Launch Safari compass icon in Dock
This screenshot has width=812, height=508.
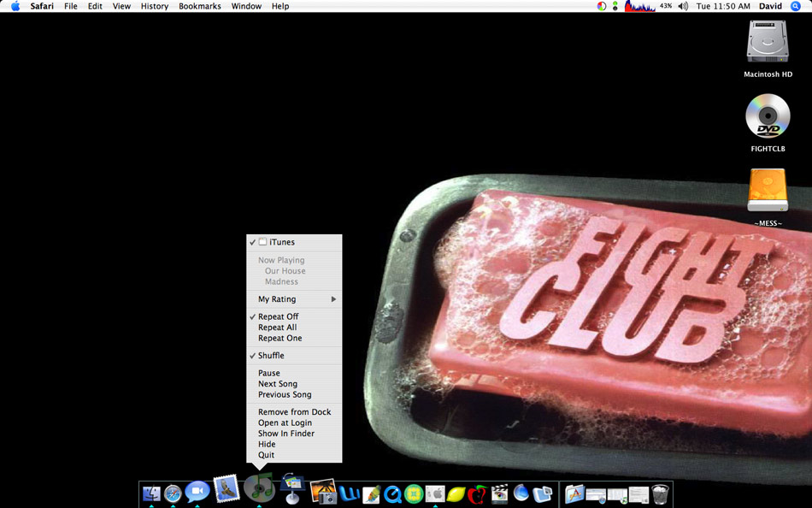174,493
